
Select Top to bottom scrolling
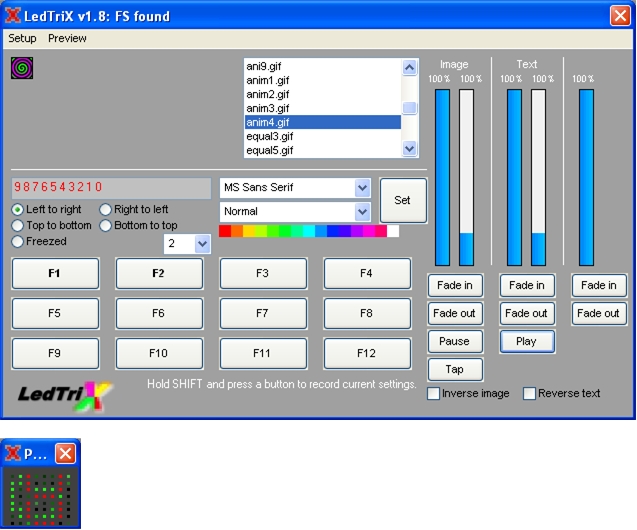coord(52,225)
